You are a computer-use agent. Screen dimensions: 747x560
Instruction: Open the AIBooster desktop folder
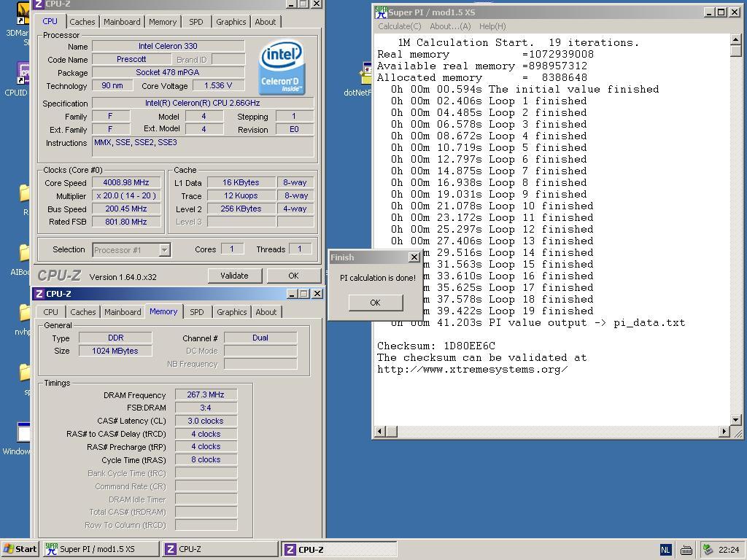(24, 253)
